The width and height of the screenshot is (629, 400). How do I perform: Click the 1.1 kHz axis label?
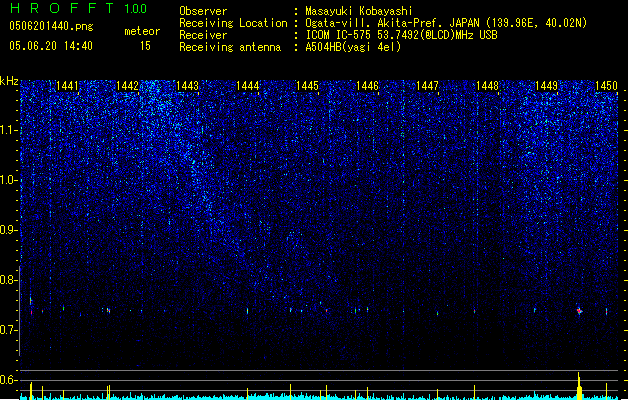tap(9, 130)
